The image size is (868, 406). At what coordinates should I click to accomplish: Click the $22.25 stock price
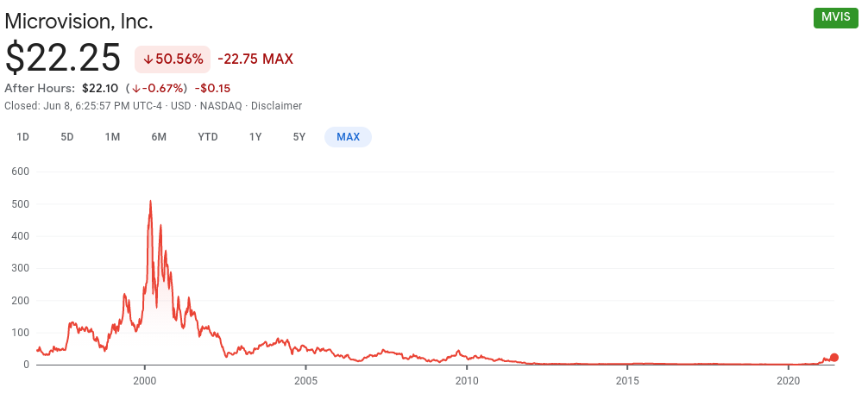63,58
